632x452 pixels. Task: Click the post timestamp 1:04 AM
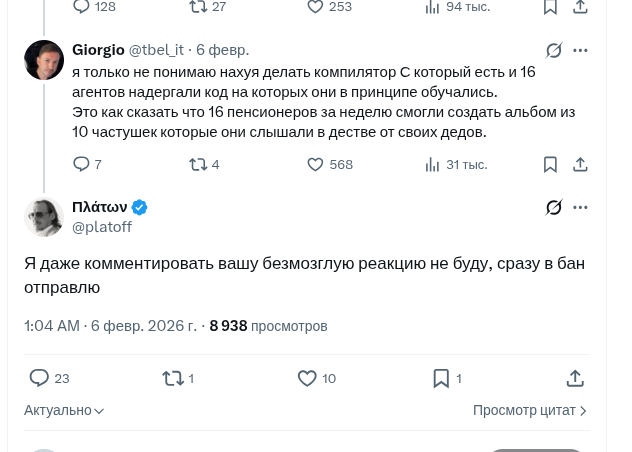pyautogui.click(x=52, y=326)
